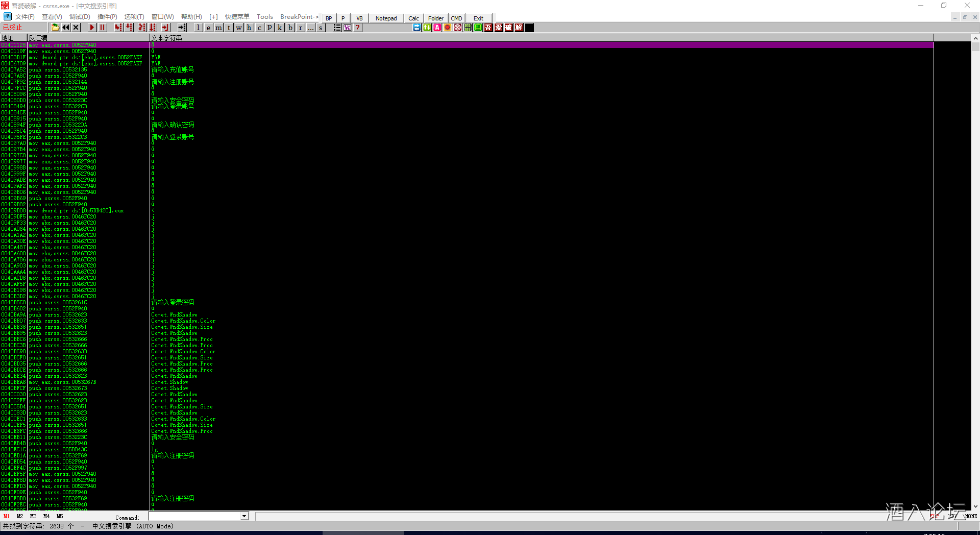Screen dimensions: 980x535
Task: Click the red question mark help icon
Action: (358, 28)
